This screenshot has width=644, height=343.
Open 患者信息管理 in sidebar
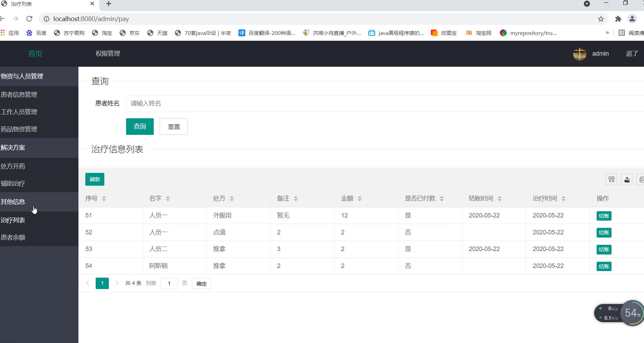tap(39, 94)
